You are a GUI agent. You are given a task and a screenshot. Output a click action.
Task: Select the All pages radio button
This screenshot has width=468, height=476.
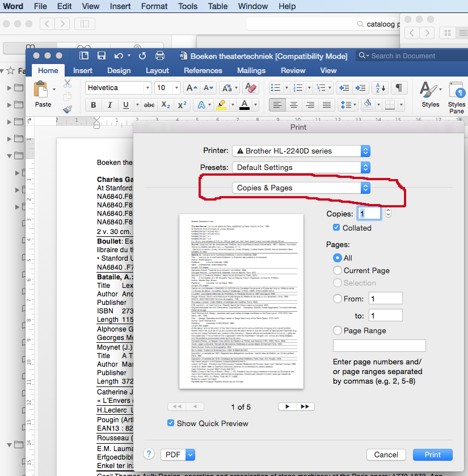click(338, 258)
